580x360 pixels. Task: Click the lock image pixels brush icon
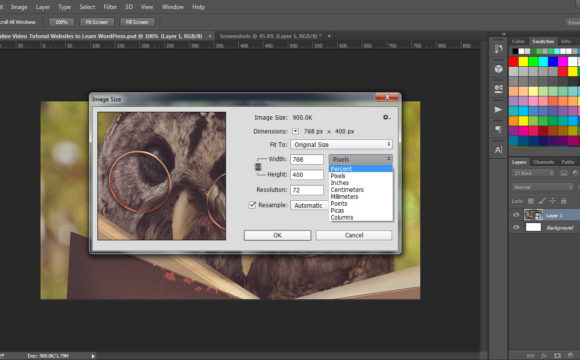point(542,201)
